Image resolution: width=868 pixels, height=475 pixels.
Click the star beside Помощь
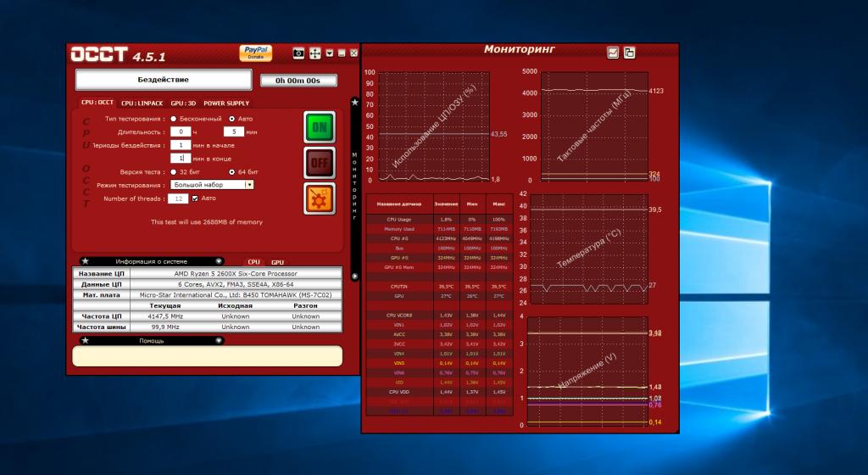pos(86,340)
